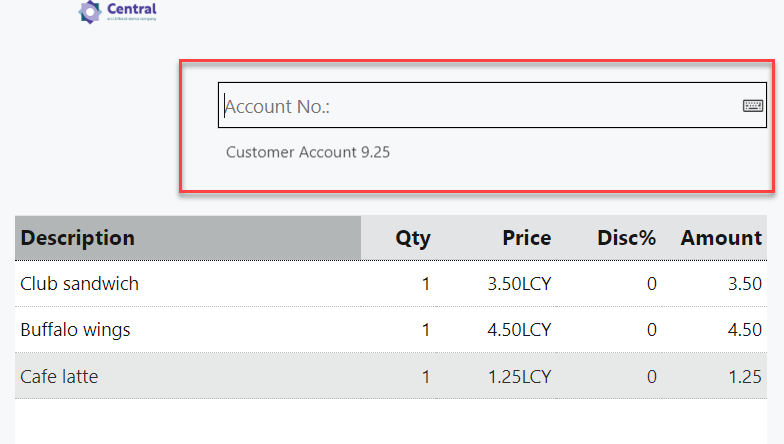784x444 pixels.
Task: Click the Qty column header
Action: pyautogui.click(x=413, y=238)
